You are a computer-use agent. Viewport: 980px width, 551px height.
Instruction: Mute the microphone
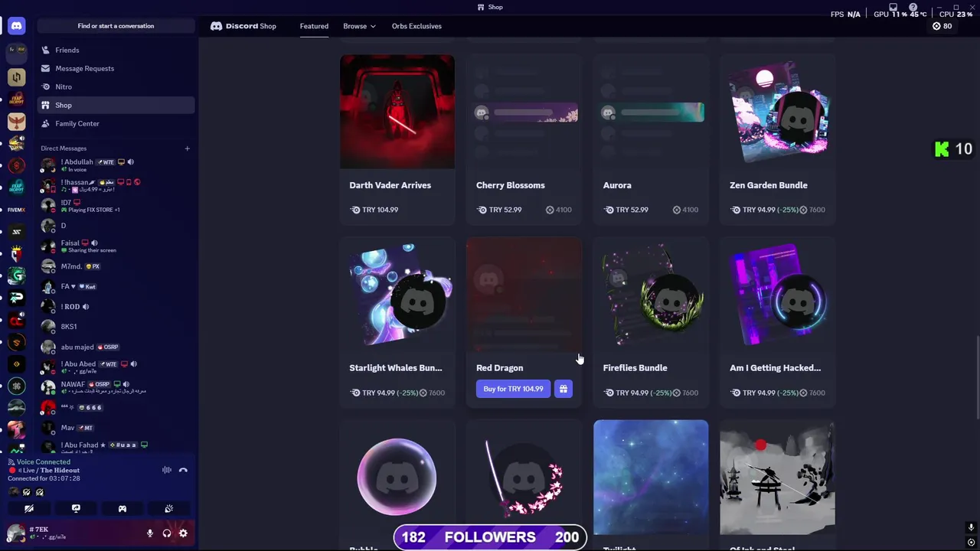coord(150,533)
